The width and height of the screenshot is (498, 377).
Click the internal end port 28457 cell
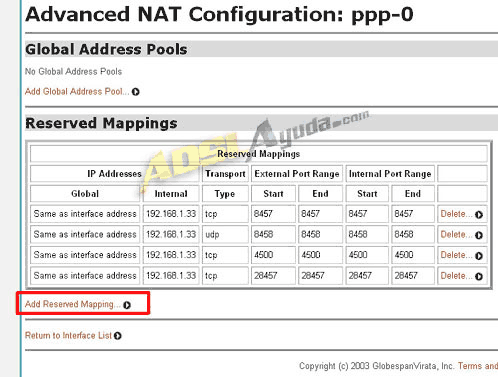413,276
